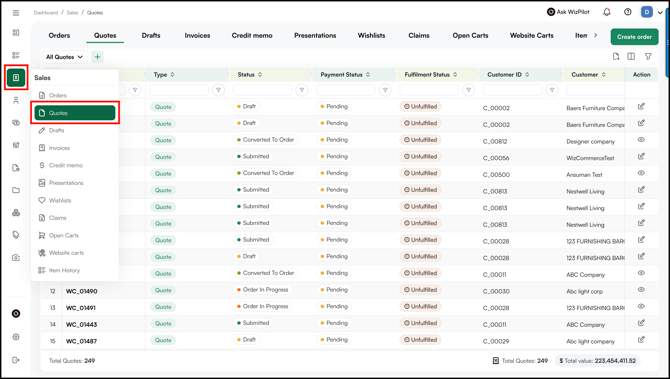The height and width of the screenshot is (379, 670).
Task: Click the Claims tab
Action: click(x=419, y=35)
